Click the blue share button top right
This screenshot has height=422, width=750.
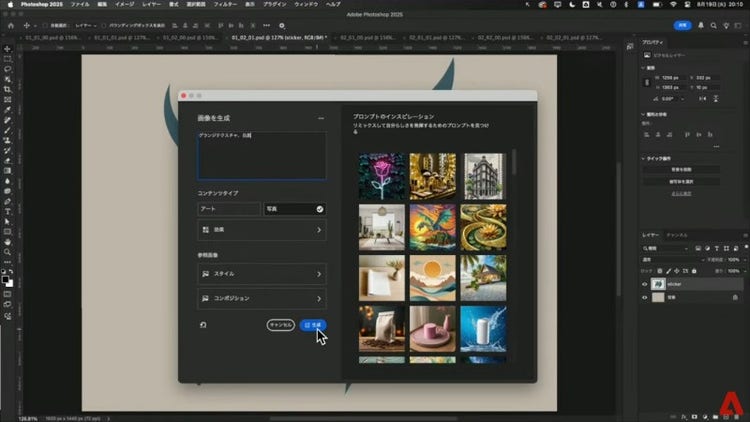683,25
